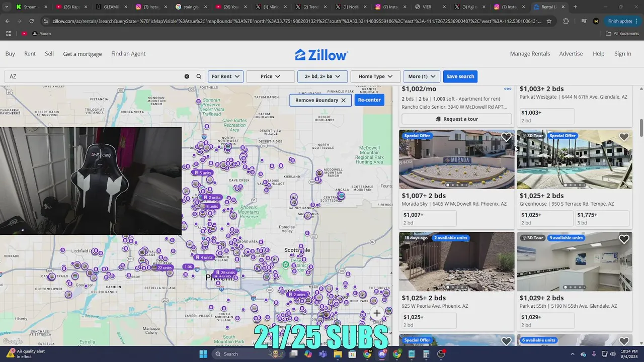Open Calculator from the taskbar
Viewport: 644px width, 362px height.
426,354
